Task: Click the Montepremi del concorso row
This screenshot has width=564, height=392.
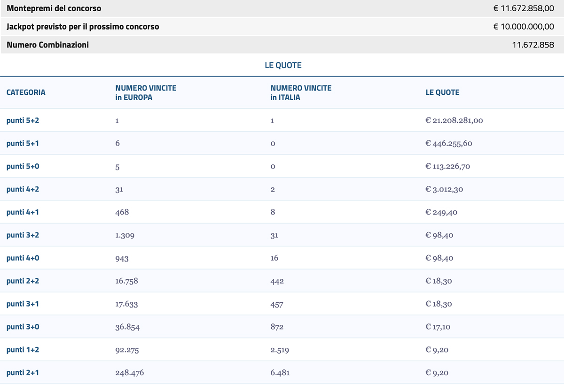Action: pos(282,8)
